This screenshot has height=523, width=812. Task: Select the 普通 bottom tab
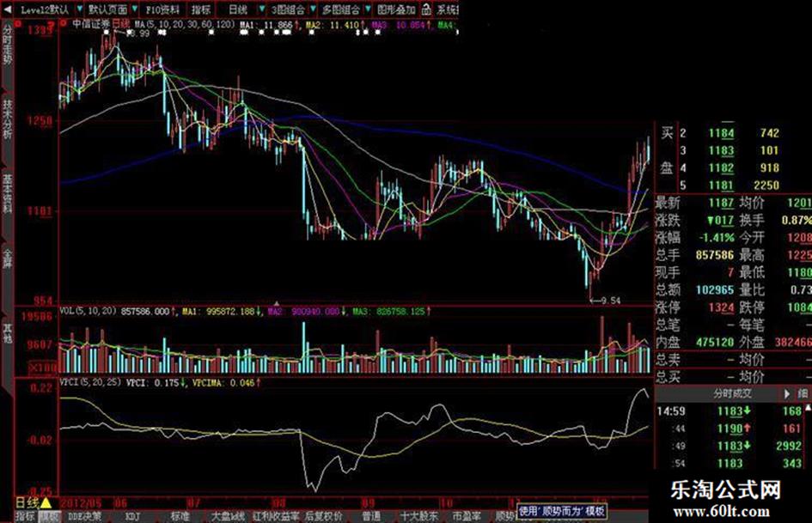tap(371, 516)
